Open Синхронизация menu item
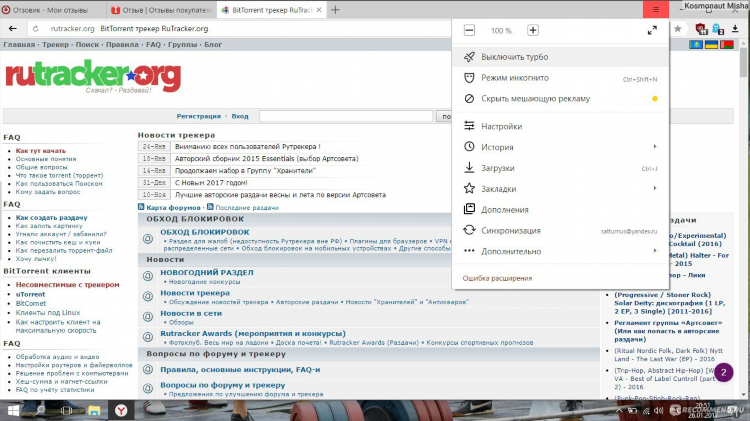The height and width of the screenshot is (421, 750). pyautogui.click(x=560, y=231)
